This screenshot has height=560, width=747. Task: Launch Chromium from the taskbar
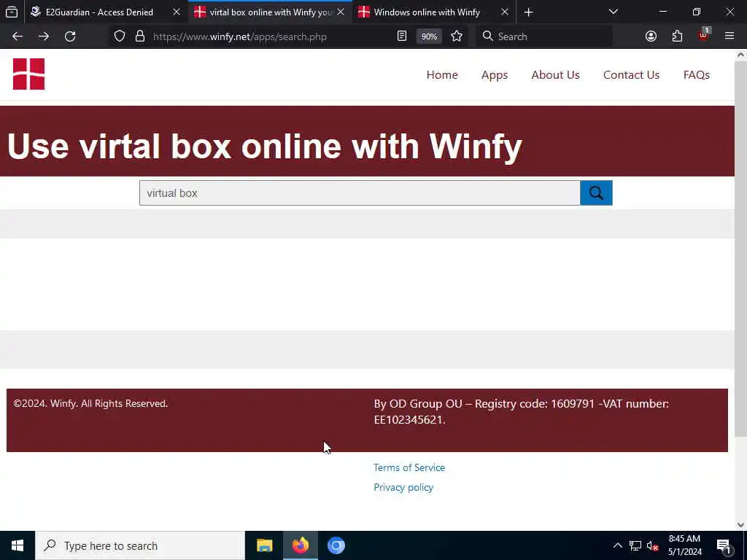[336, 545]
